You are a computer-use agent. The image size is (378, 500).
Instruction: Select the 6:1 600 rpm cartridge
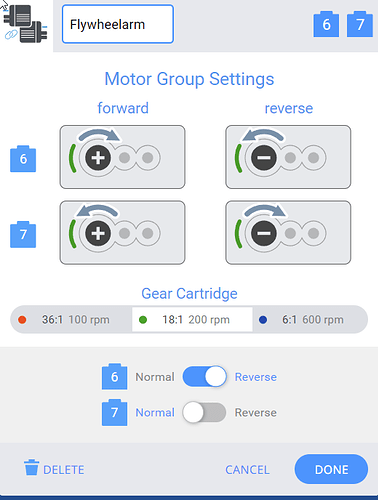(x=310, y=320)
